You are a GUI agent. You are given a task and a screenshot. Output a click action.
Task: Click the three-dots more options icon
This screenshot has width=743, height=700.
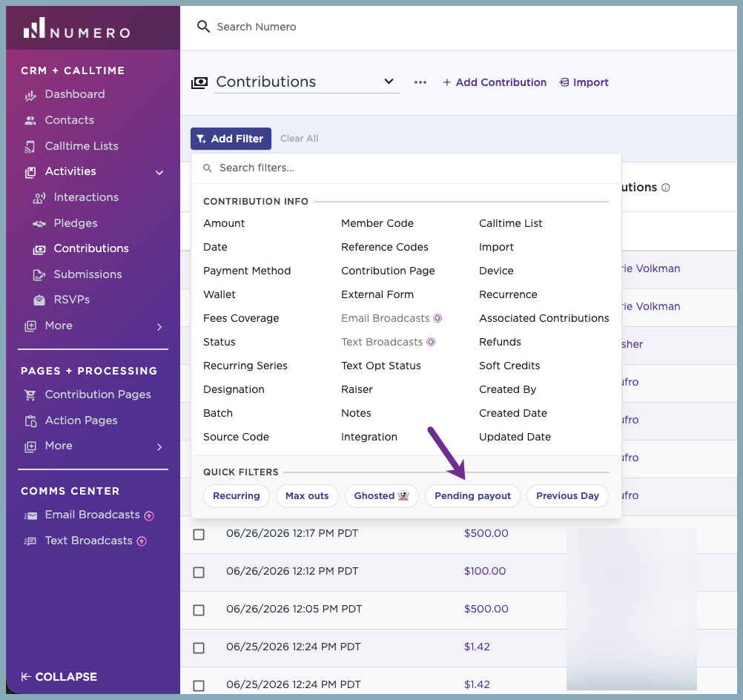(x=420, y=82)
